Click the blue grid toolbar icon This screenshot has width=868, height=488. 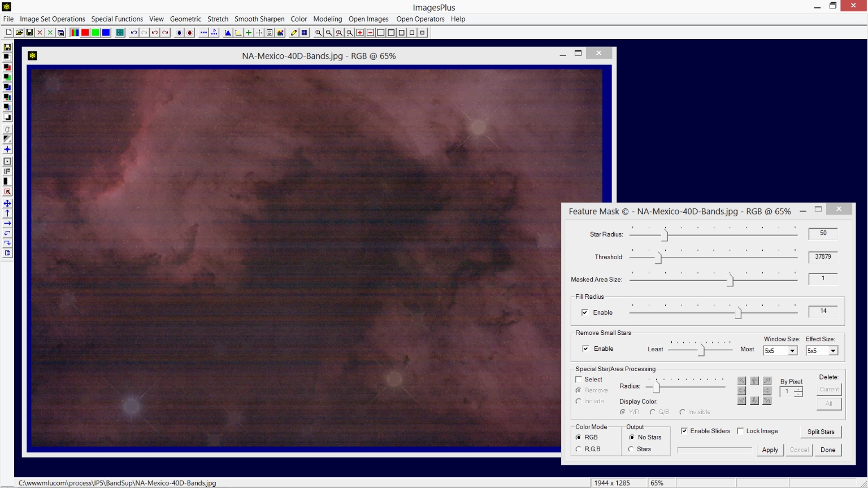tap(304, 33)
